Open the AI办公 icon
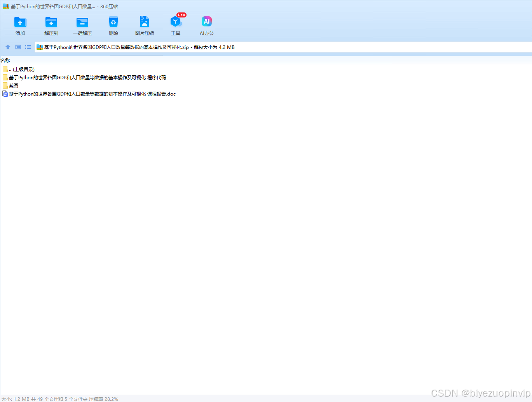The width and height of the screenshot is (532, 402). tap(207, 26)
